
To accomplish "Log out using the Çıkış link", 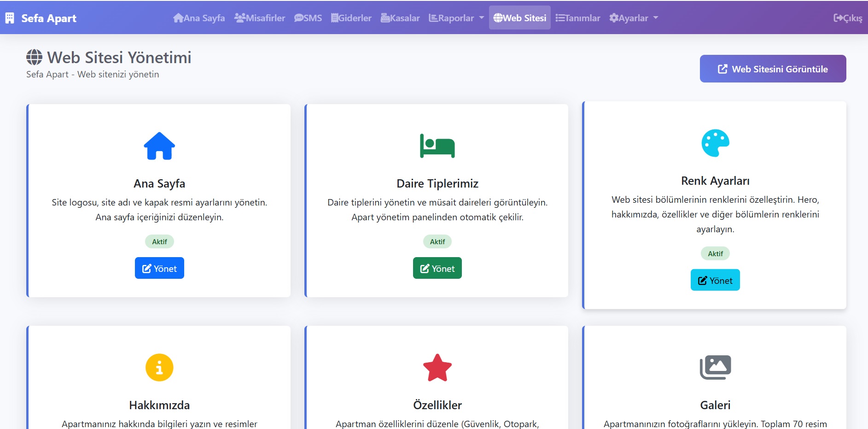I will [x=848, y=18].
